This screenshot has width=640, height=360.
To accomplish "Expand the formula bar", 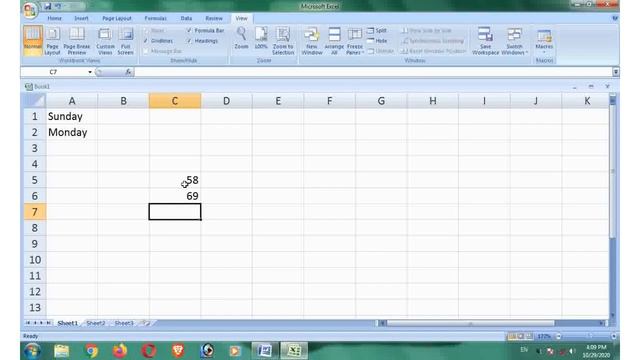I will tap(615, 72).
